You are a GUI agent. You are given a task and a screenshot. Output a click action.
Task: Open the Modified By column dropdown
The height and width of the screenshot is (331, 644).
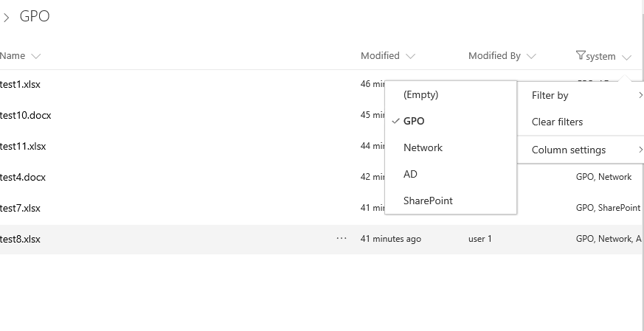click(531, 56)
